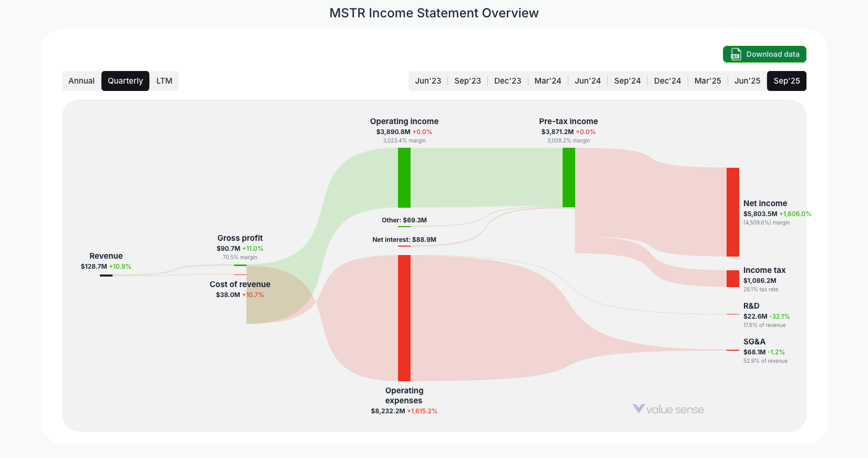868x458 pixels.
Task: View the Mar'25 quarter
Action: (707, 80)
